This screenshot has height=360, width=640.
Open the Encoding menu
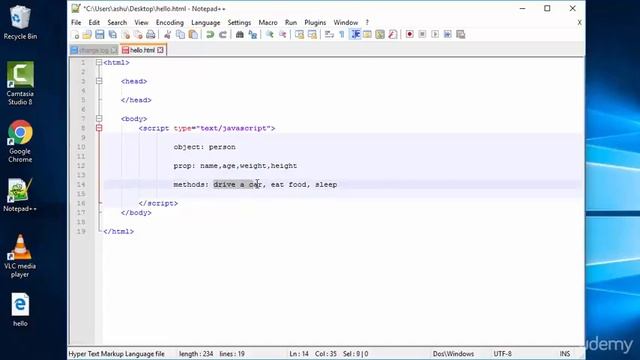pyautogui.click(x=169, y=22)
